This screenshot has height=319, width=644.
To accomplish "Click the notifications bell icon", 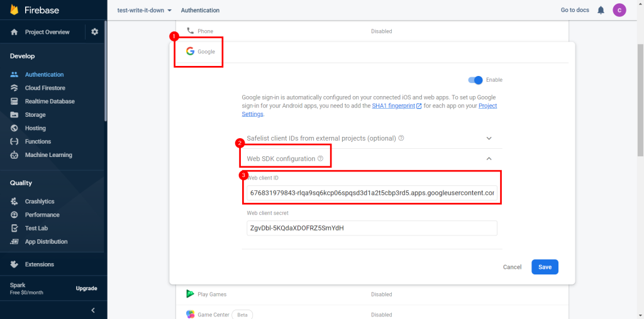I will [x=601, y=10].
